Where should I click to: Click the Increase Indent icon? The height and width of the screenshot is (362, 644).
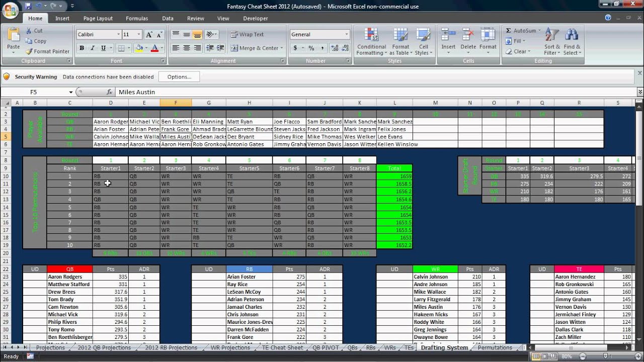coord(220,48)
